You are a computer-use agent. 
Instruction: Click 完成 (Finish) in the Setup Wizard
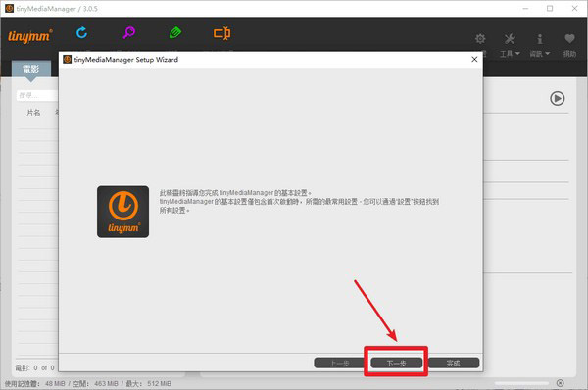pos(454,363)
